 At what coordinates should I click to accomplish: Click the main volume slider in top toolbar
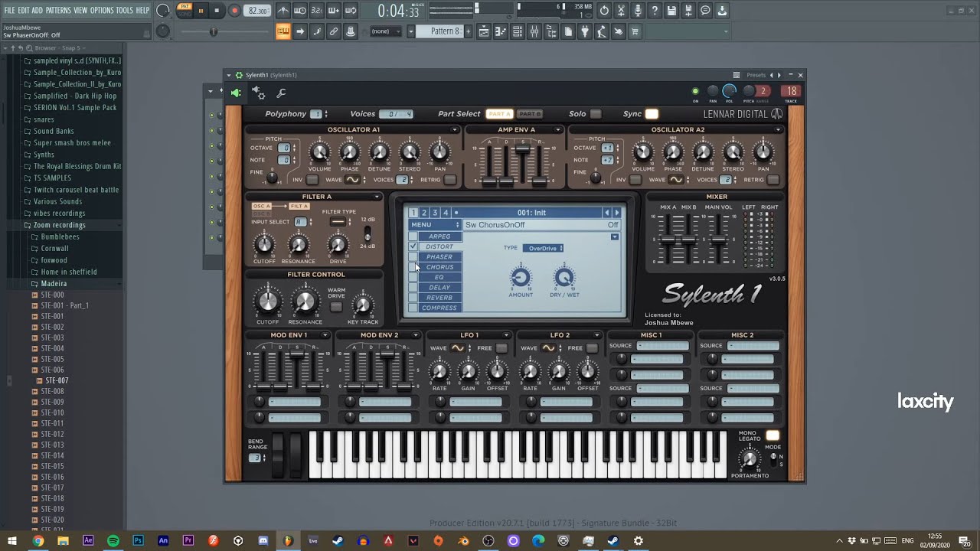pyautogui.click(x=214, y=31)
